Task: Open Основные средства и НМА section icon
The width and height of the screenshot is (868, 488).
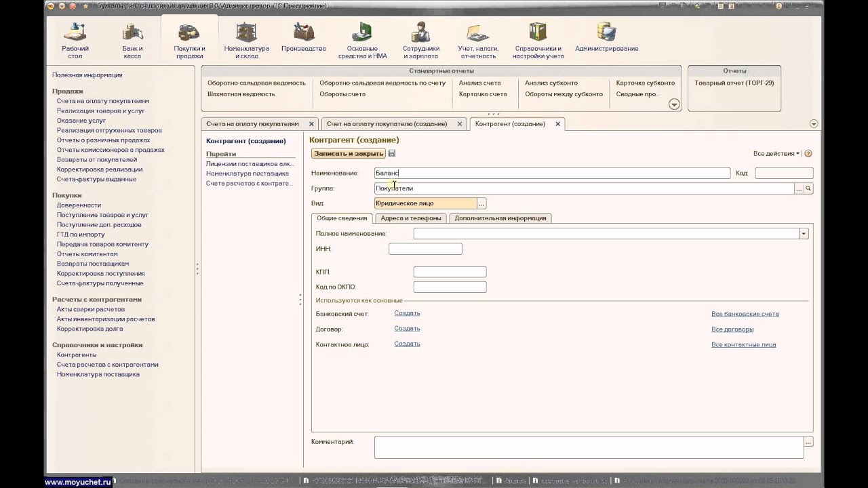Action: coord(362,41)
